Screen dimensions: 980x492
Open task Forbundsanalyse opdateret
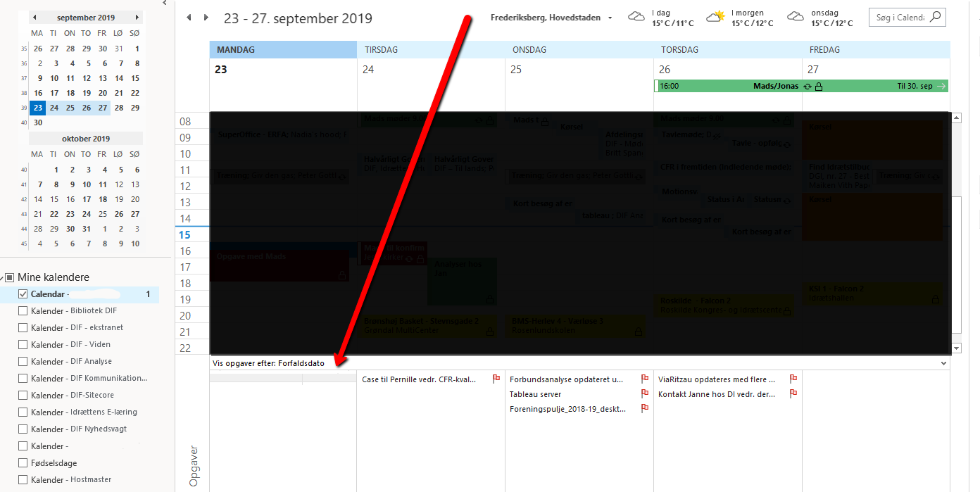(567, 379)
